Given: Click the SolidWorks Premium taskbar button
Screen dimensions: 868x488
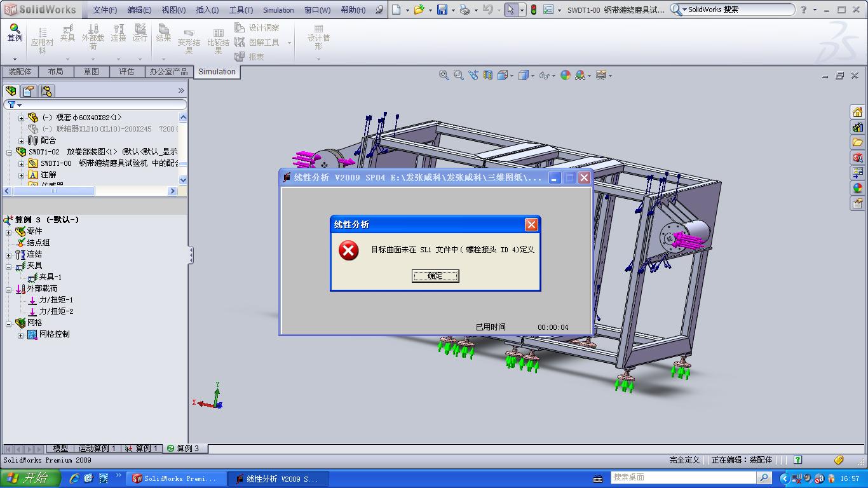Looking at the screenshot, I should point(175,478).
